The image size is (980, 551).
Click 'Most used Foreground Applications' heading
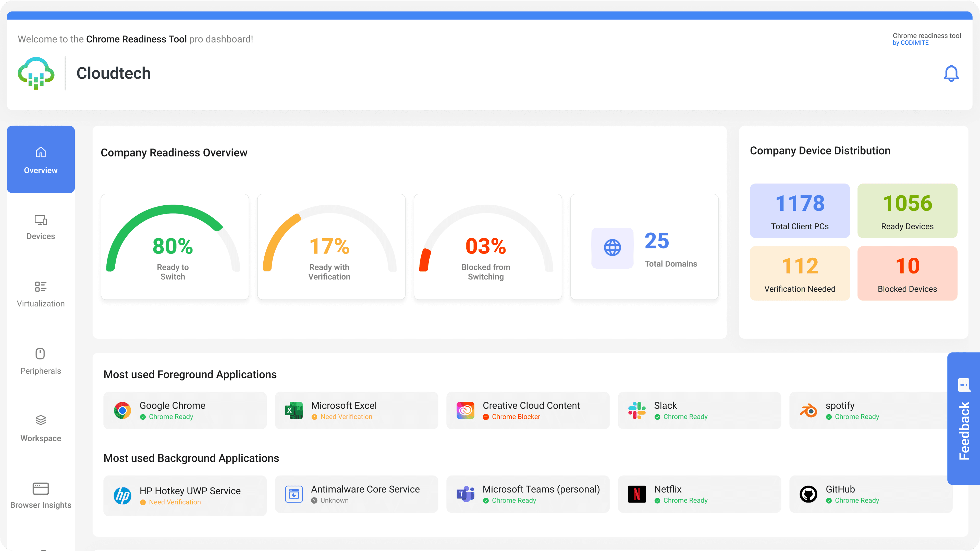190,374
